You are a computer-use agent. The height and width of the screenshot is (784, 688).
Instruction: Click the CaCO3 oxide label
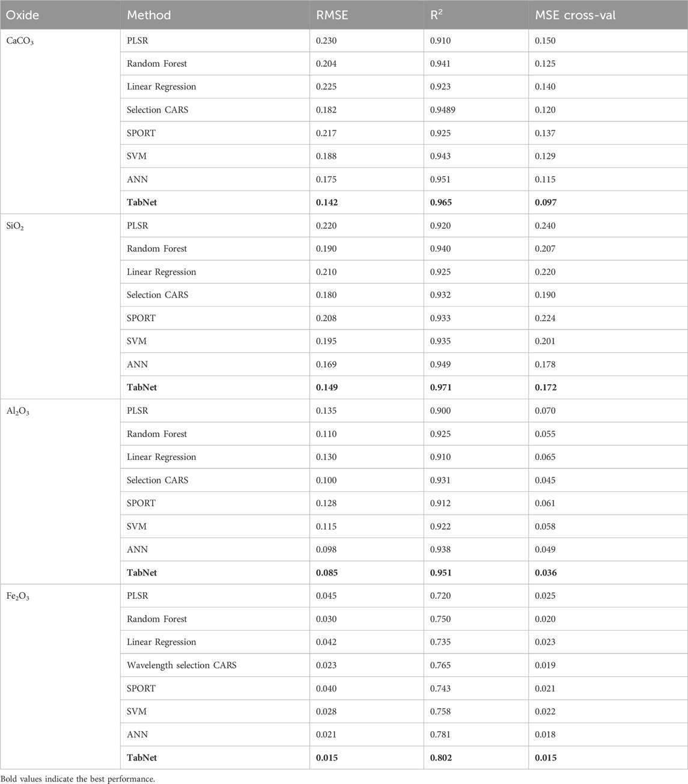[x=19, y=41]
